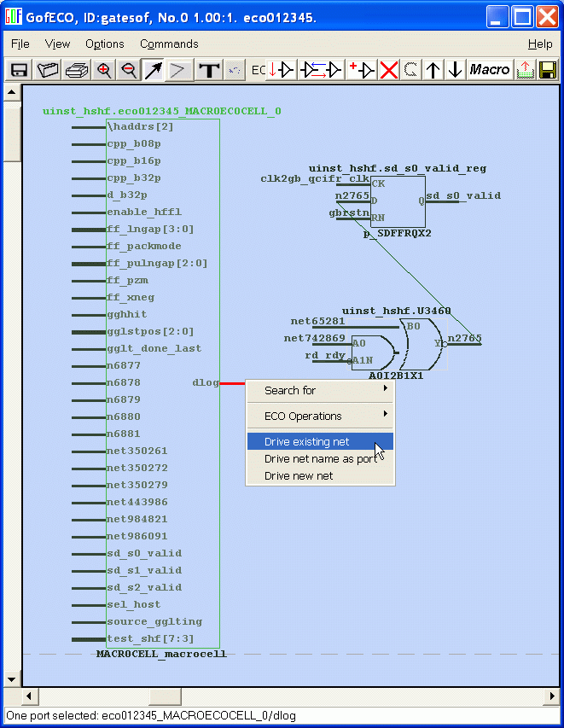Viewport: 564px width, 728px height.
Task: Click the open file folder icon
Action: (48, 70)
